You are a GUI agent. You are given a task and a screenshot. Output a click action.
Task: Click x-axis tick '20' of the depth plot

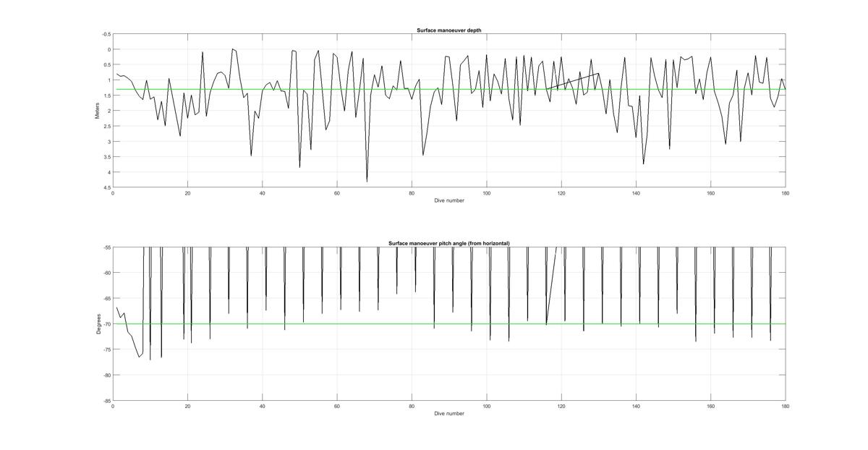187,193
